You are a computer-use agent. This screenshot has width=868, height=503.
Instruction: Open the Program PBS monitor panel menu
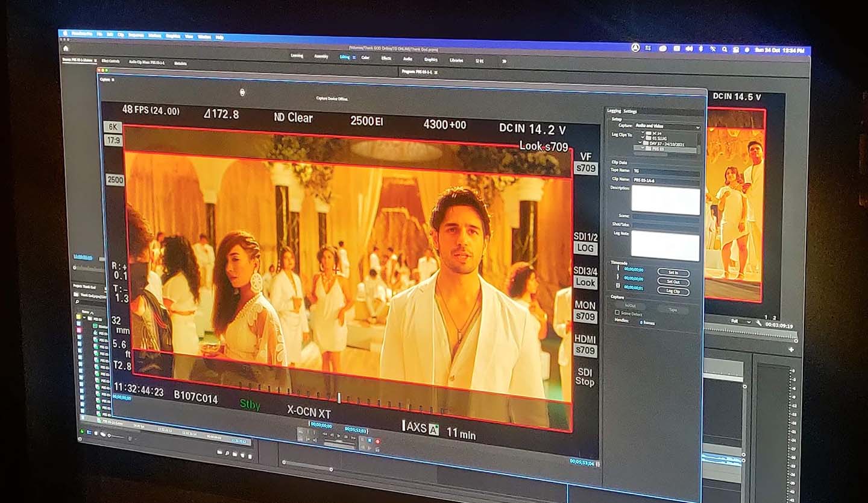pos(436,72)
